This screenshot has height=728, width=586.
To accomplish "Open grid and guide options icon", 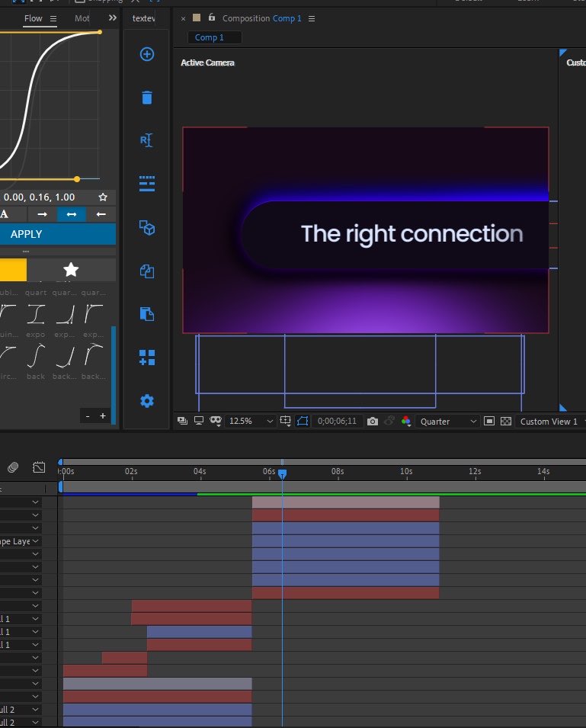I will point(285,421).
